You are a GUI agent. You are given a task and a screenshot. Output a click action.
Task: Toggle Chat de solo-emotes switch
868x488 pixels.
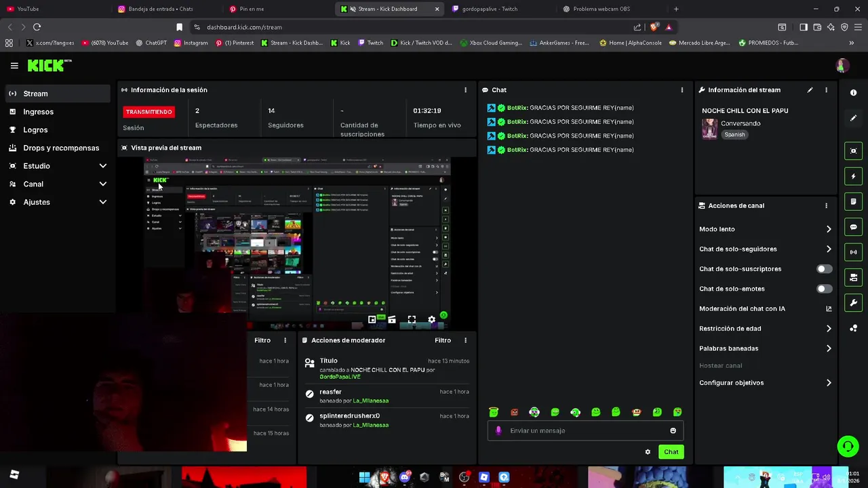824,289
